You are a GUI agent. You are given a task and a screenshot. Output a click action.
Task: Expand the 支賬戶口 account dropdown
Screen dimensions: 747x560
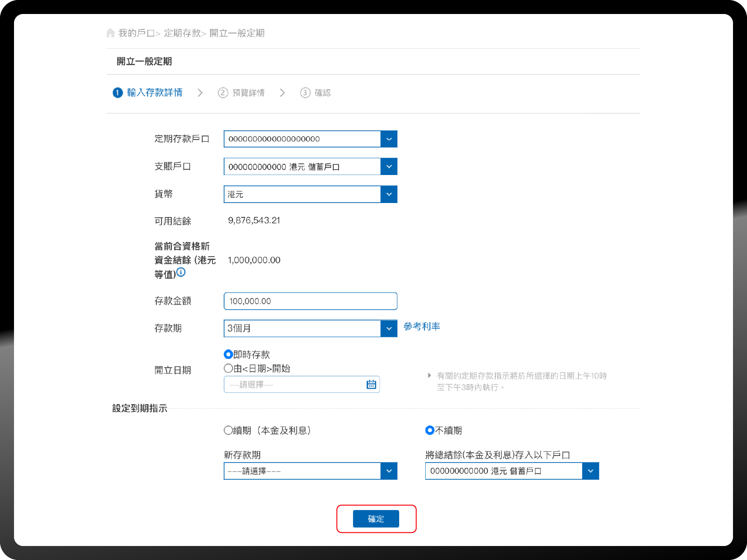389,167
